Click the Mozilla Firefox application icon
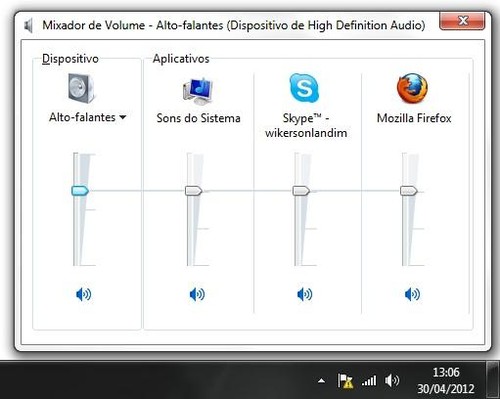This screenshot has width=500, height=399. [x=412, y=88]
